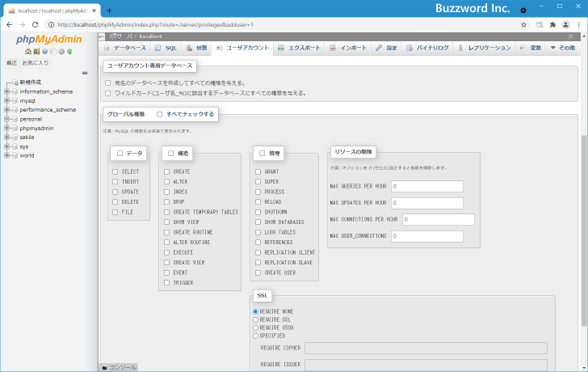Click the MAX USER_CONNECTIONS input field
The height and width of the screenshot is (372, 588).
427,236
